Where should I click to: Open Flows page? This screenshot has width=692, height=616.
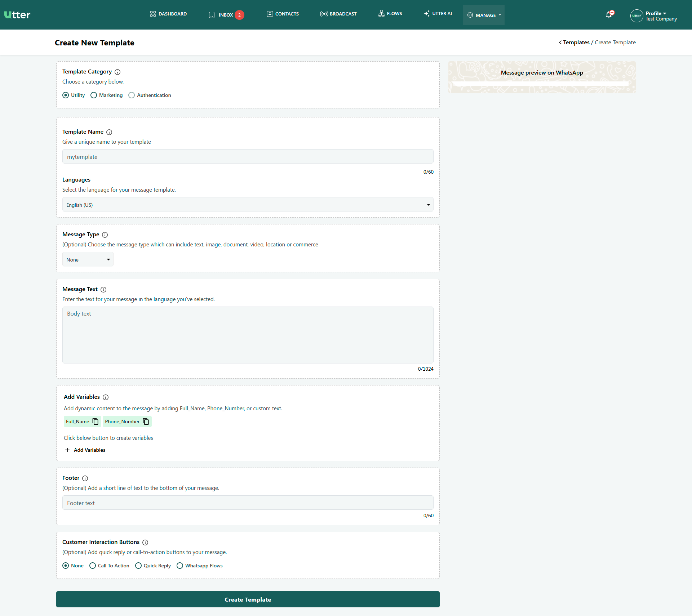pos(390,14)
